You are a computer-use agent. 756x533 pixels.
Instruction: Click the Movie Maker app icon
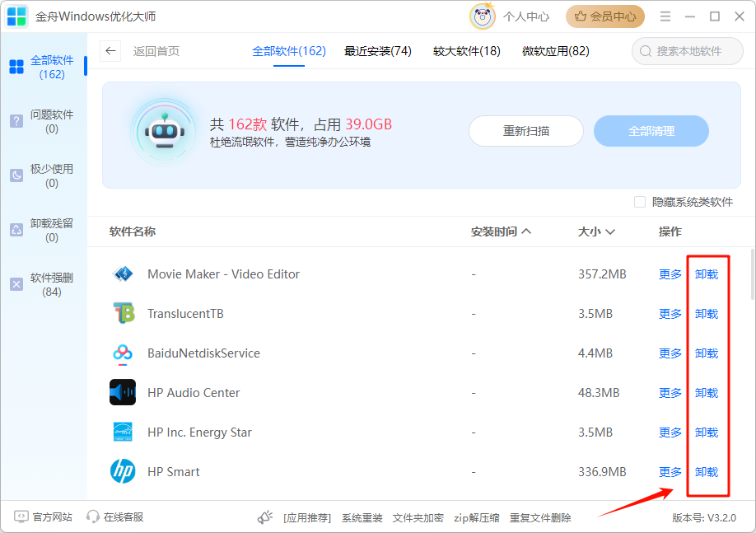coord(123,274)
